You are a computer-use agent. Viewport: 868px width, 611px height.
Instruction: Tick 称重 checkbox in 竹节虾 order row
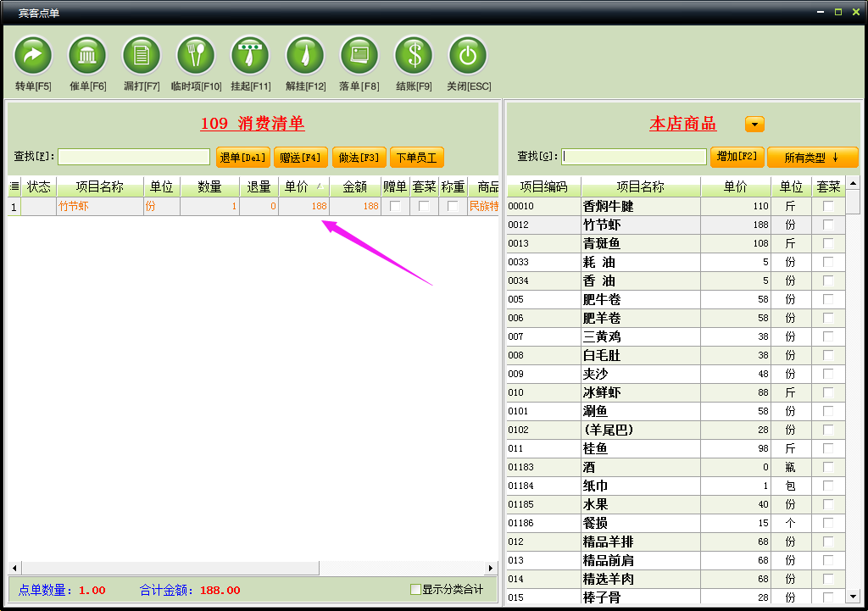453,206
